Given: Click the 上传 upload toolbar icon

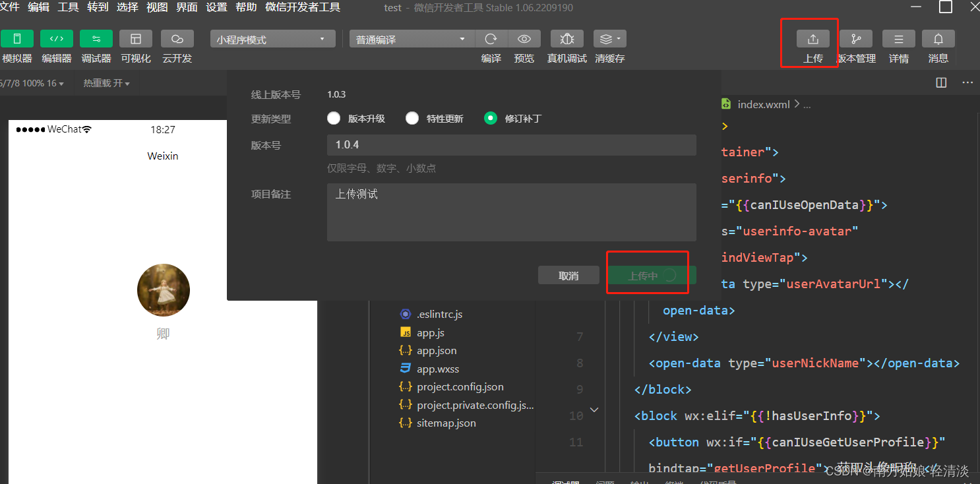Looking at the screenshot, I should pos(813,39).
